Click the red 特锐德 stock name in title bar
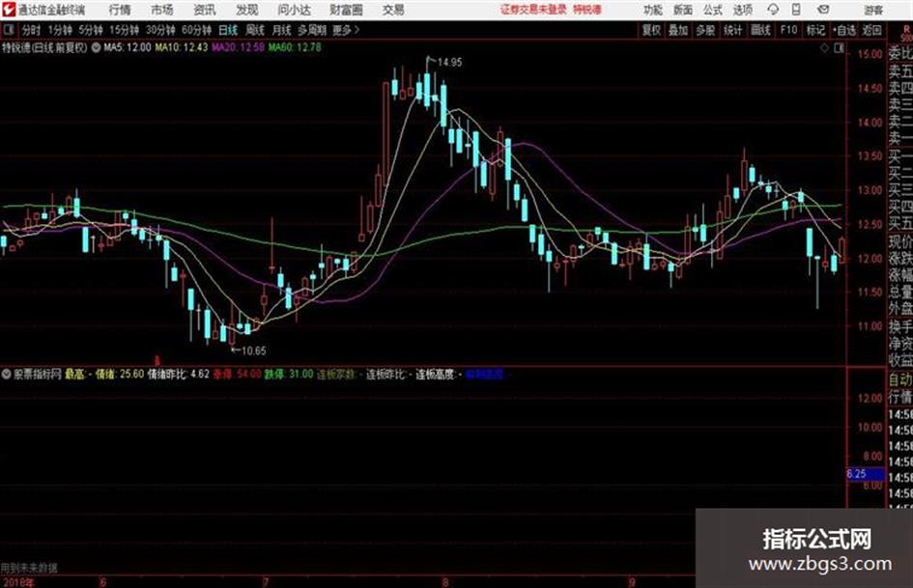The width and height of the screenshot is (913, 588). point(587,10)
